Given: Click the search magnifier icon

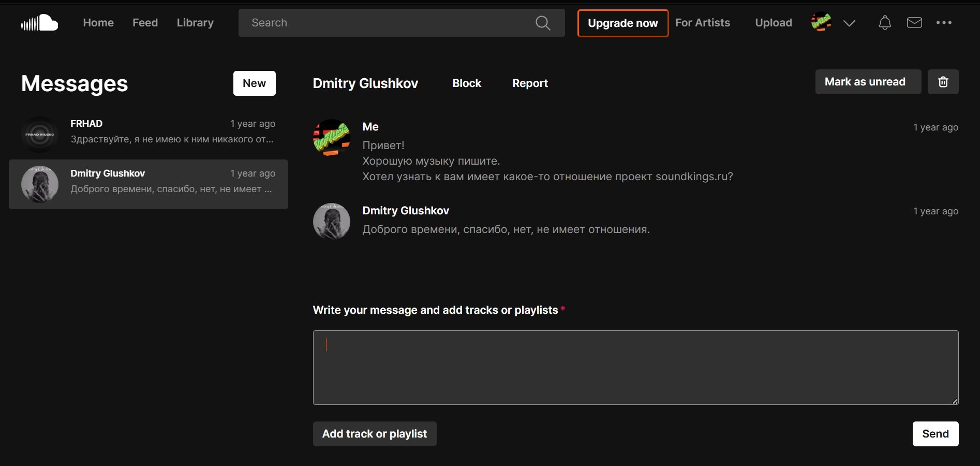Looking at the screenshot, I should (543, 23).
